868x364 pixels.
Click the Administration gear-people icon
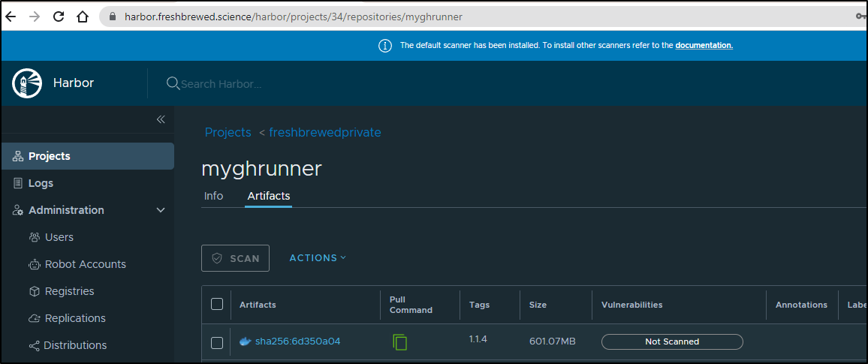17,210
